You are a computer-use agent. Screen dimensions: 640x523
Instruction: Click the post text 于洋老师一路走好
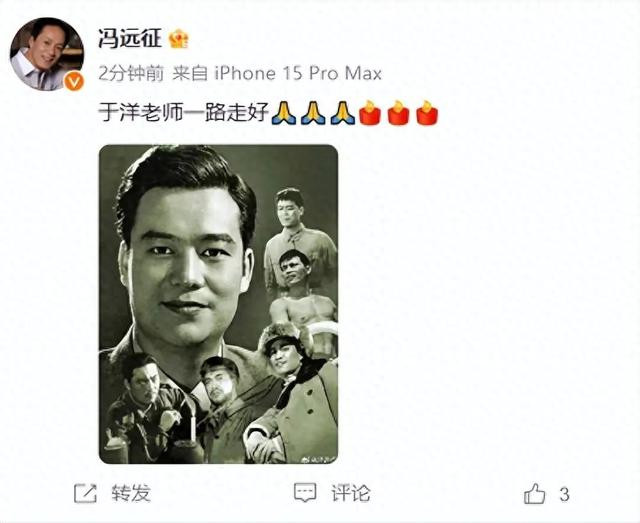point(184,112)
